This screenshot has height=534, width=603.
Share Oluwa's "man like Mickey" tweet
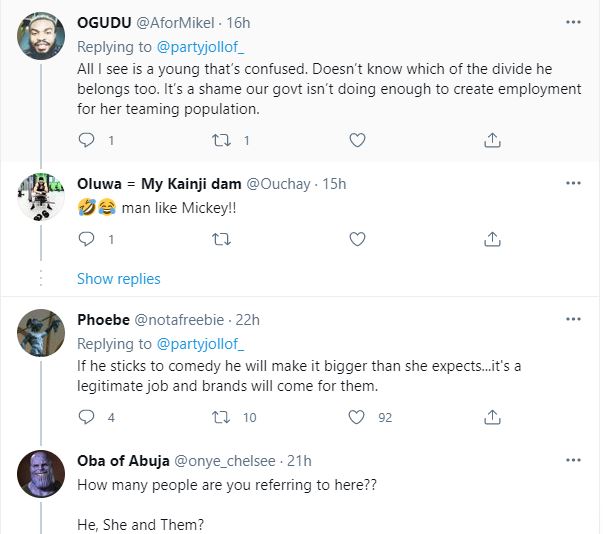click(492, 239)
